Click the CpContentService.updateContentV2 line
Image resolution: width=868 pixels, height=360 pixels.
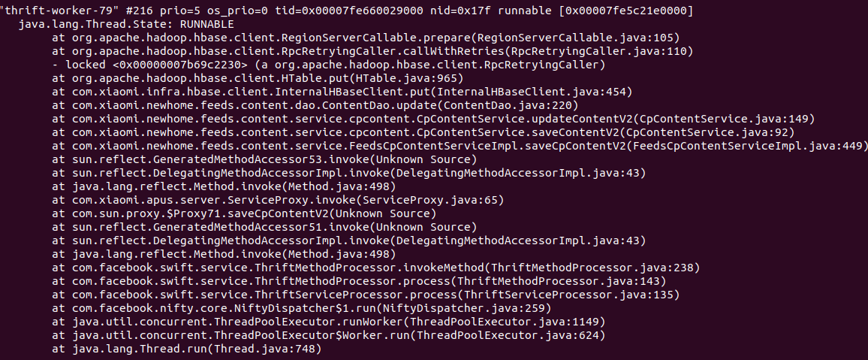(x=433, y=119)
